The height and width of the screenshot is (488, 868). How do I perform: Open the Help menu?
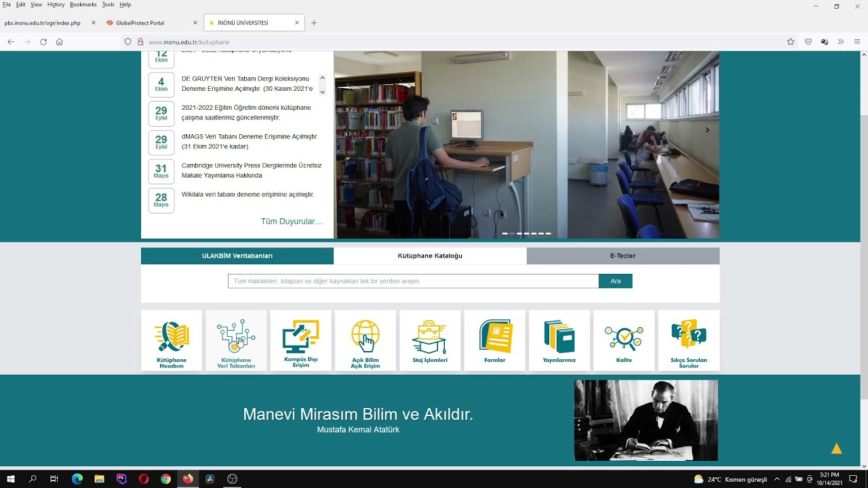tap(125, 5)
